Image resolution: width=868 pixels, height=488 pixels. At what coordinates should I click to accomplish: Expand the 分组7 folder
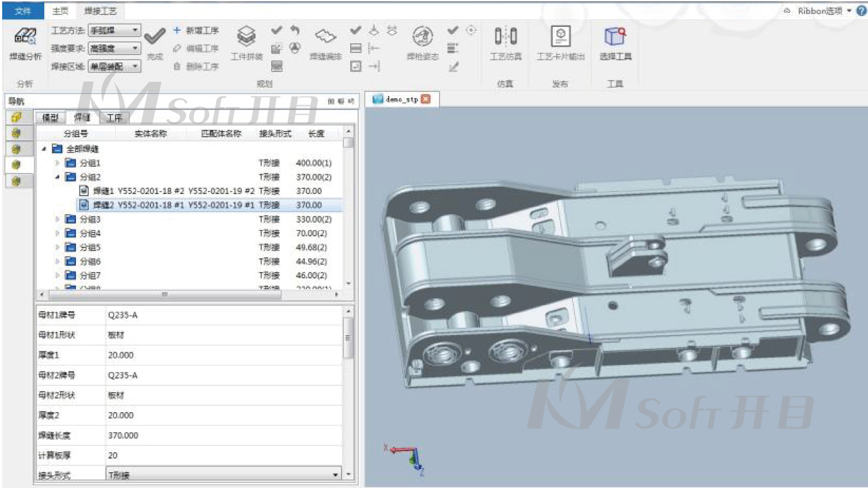pos(57,276)
